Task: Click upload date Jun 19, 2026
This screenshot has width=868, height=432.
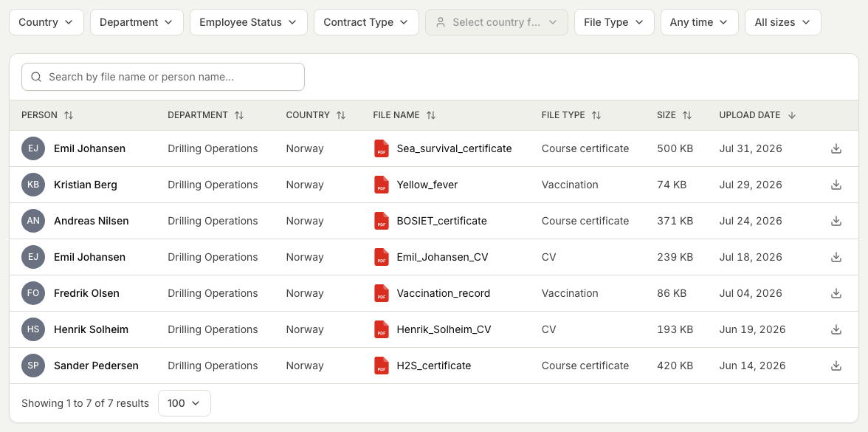Action: [752, 329]
